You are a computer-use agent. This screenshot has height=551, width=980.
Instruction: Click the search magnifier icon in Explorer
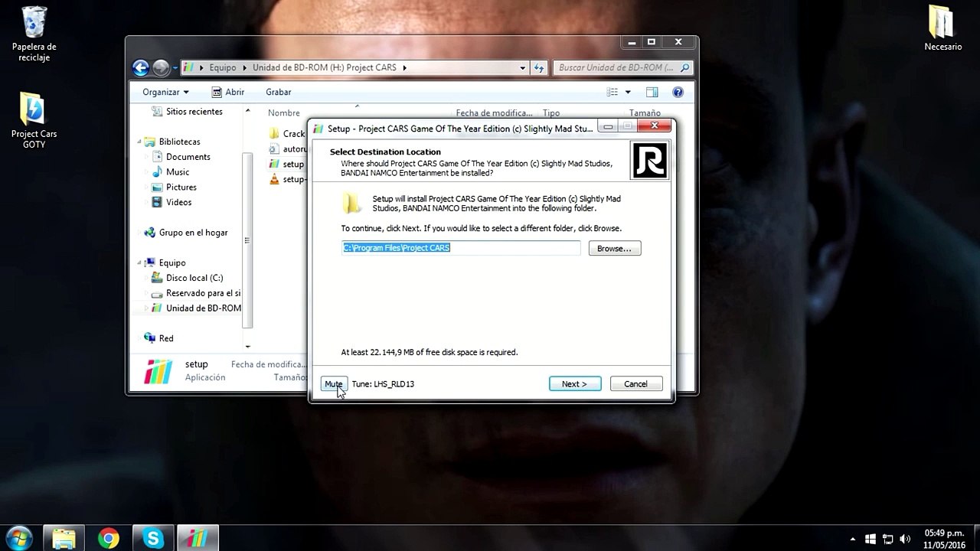point(684,67)
